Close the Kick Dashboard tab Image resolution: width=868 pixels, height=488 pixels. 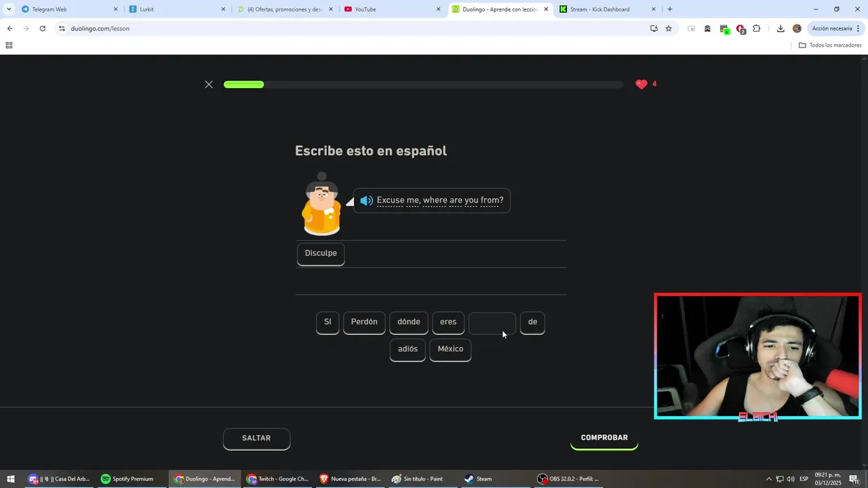(654, 9)
